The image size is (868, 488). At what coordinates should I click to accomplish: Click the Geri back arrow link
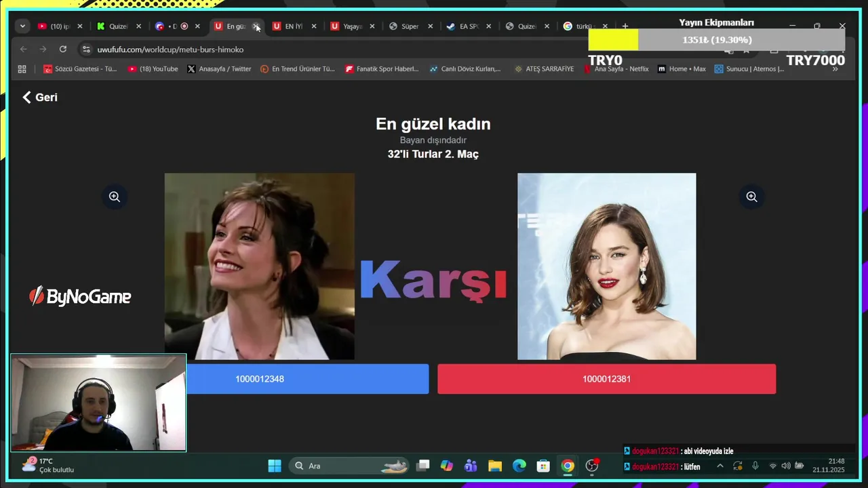point(39,97)
